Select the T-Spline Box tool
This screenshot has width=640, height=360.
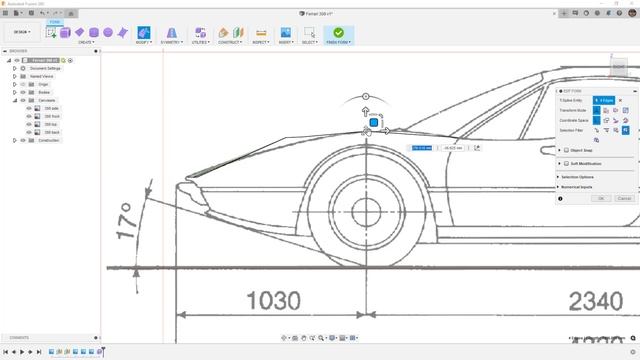point(65,33)
